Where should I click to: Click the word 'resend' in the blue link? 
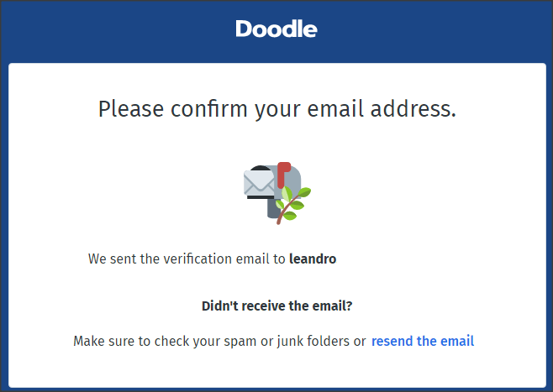(x=392, y=341)
